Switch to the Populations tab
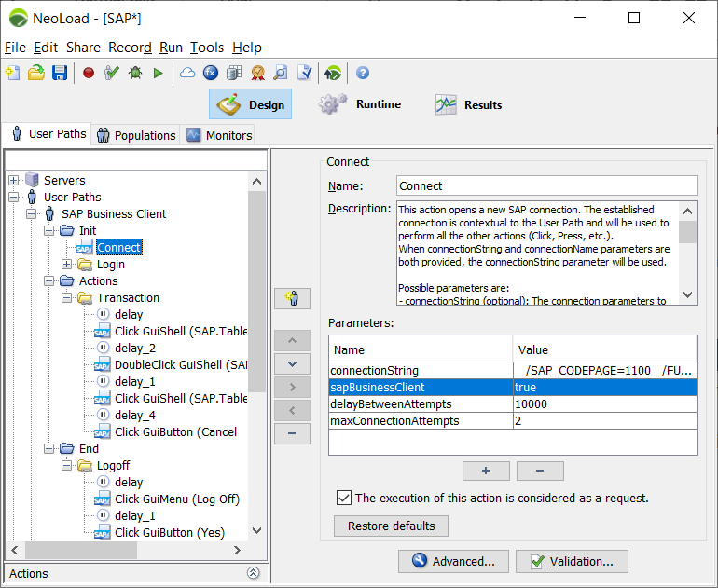The height and width of the screenshot is (588, 718). (x=136, y=135)
